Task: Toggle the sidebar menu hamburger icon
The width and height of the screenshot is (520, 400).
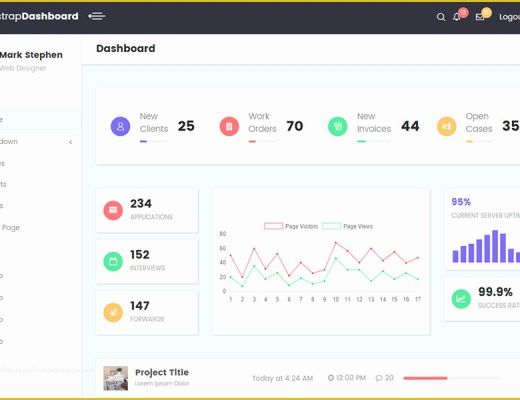Action: 97,16
